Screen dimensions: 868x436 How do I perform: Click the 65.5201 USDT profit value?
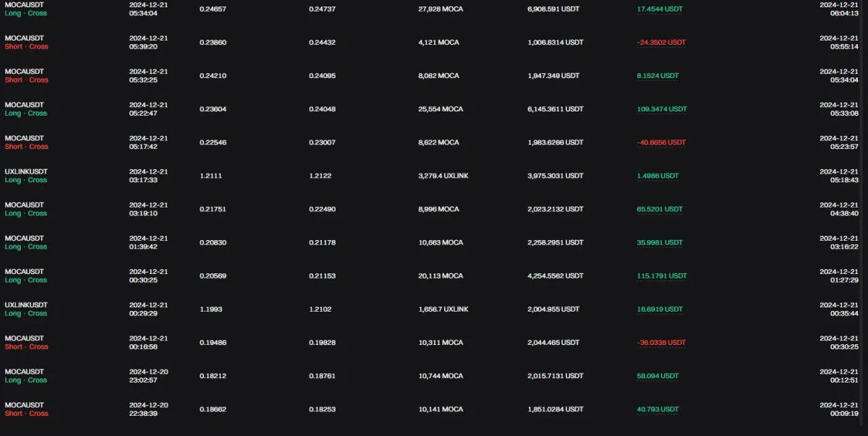pyautogui.click(x=660, y=209)
